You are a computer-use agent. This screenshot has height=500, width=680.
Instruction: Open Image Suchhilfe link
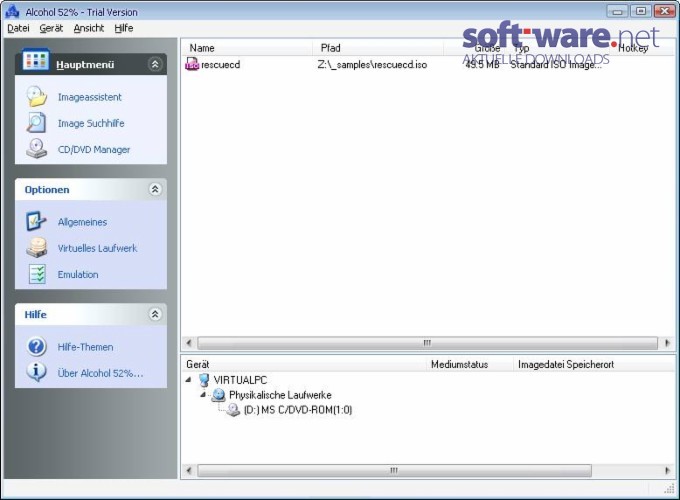click(x=91, y=124)
